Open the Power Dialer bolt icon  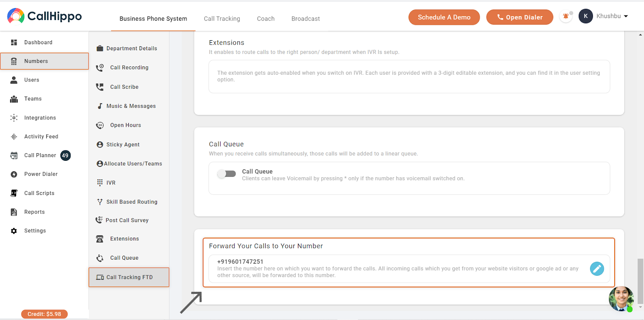[14, 174]
